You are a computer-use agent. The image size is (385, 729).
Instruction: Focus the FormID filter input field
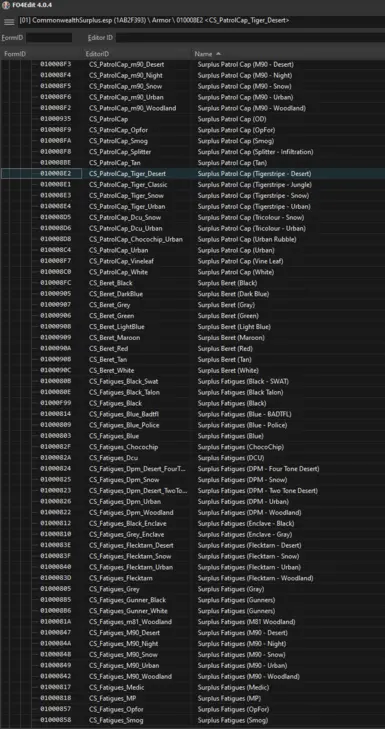(49, 38)
